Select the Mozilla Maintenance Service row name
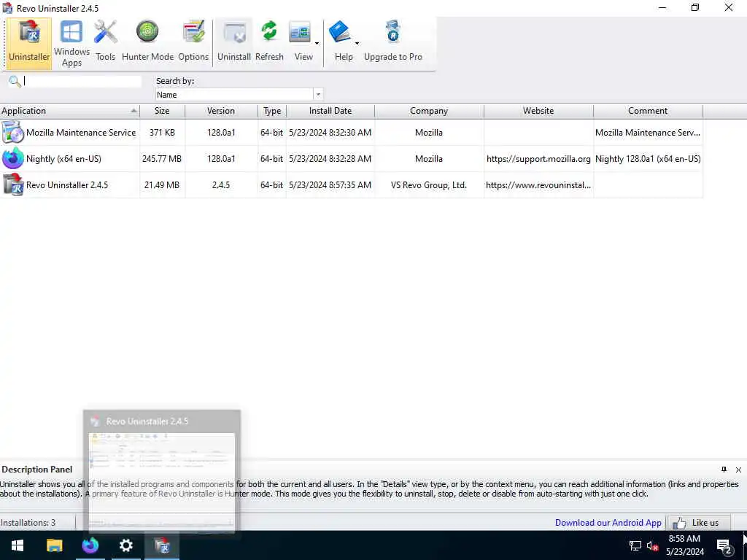The height and width of the screenshot is (560, 747). click(81, 133)
